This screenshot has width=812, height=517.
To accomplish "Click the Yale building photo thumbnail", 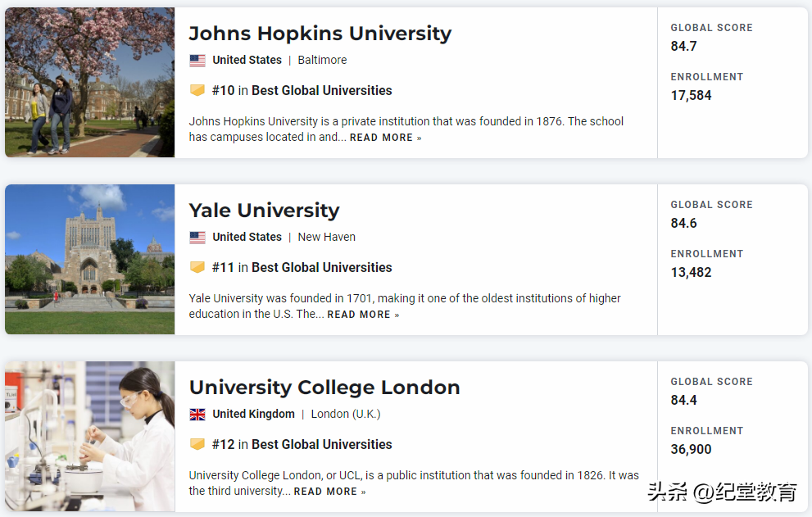I will click(90, 259).
